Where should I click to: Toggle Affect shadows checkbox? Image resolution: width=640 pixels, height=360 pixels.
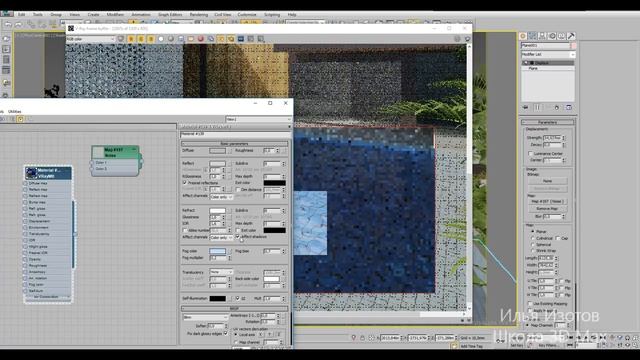[238, 237]
